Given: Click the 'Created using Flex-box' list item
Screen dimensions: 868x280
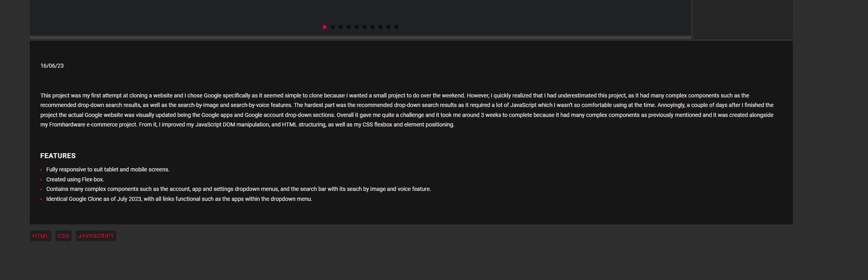Looking at the screenshot, I should (x=75, y=179).
